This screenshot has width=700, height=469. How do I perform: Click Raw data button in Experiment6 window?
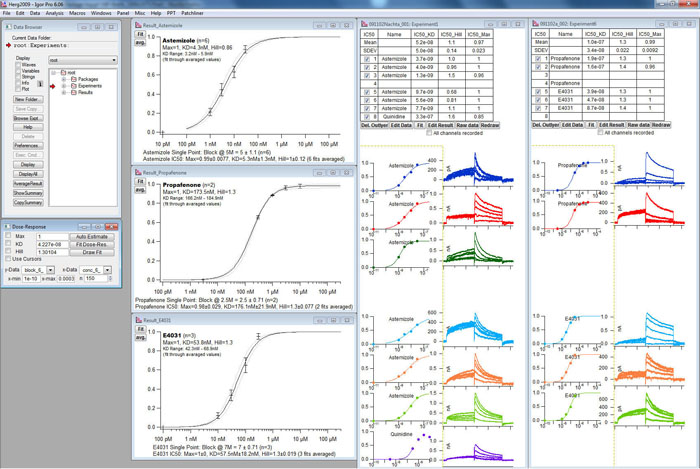tap(638, 125)
